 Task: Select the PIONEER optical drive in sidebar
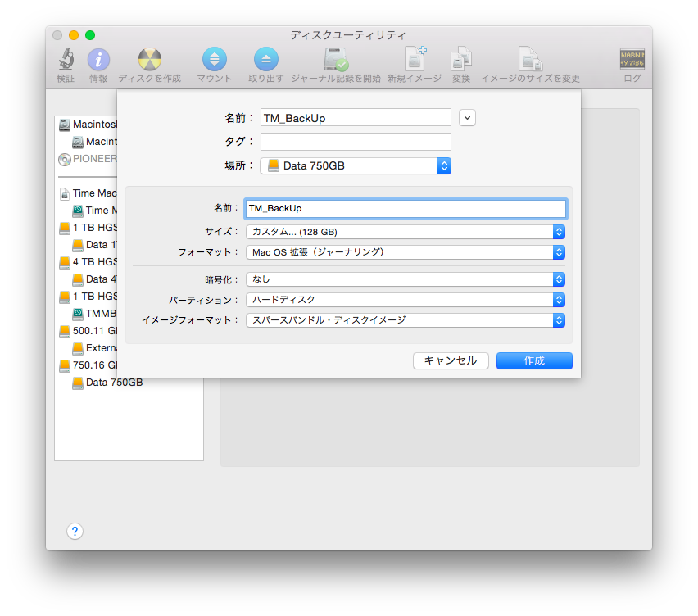(x=88, y=159)
